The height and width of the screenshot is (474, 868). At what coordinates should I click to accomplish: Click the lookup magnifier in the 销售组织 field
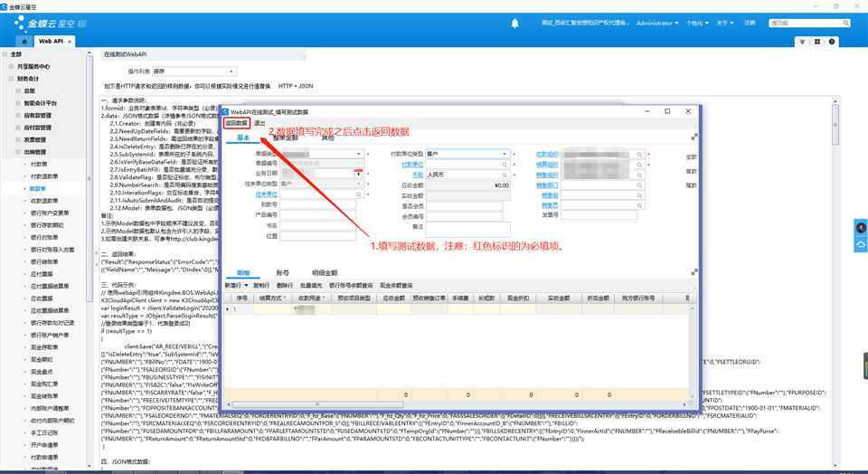click(x=639, y=175)
